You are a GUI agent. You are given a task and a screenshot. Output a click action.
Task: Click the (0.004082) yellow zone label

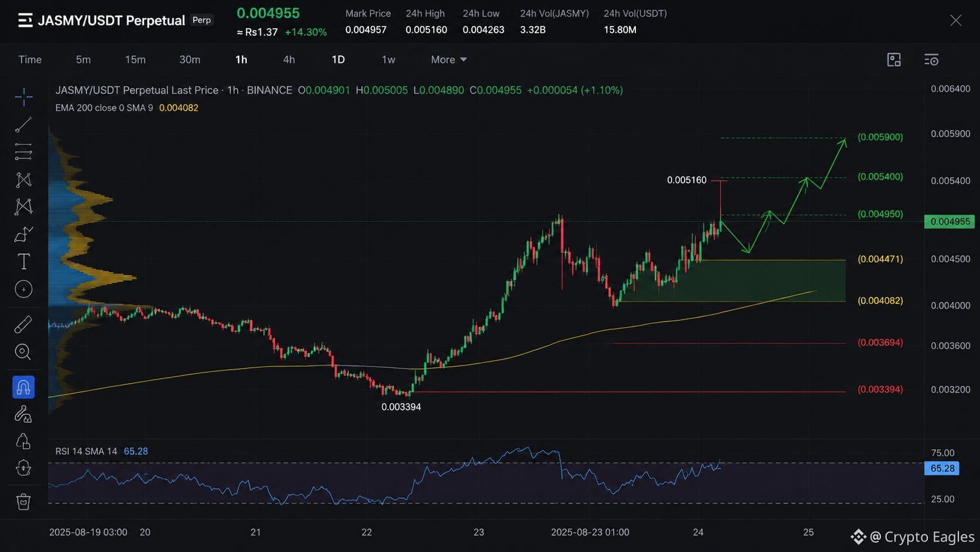pos(880,301)
